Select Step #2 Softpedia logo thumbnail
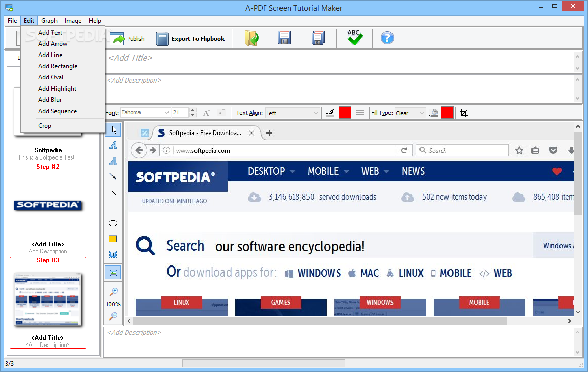The height and width of the screenshot is (372, 588). tap(48, 205)
